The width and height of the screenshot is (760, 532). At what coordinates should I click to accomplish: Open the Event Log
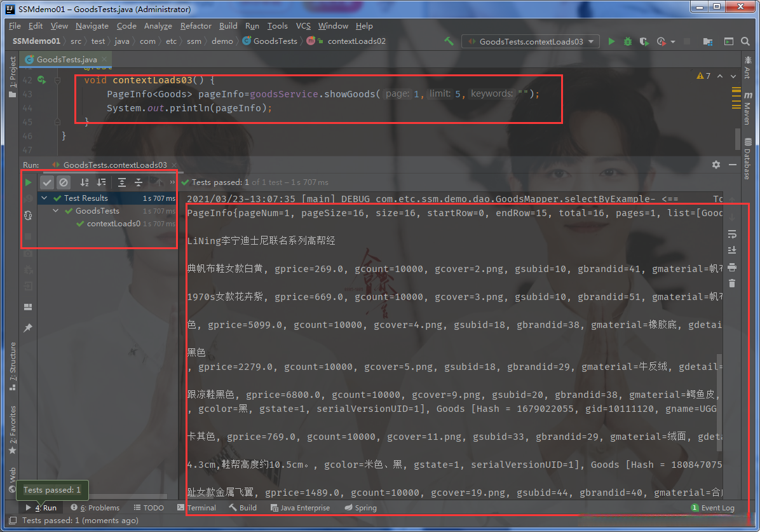point(712,508)
